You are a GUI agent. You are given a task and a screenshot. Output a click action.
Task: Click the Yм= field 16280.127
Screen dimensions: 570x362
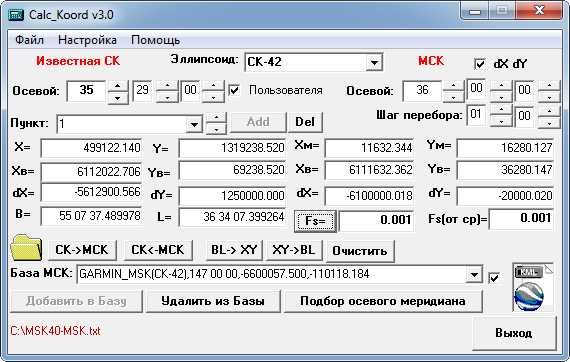pos(505,148)
